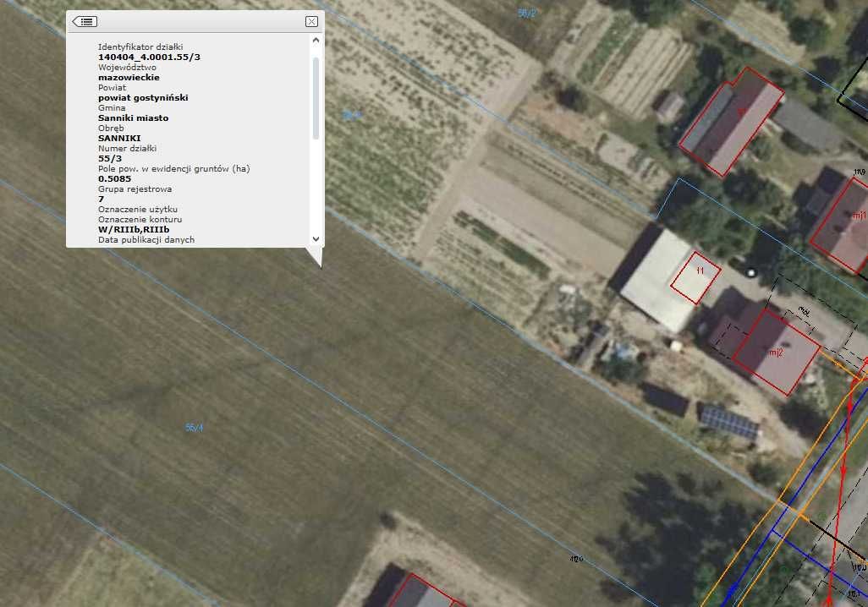This screenshot has height=607, width=868.
Task: Click the popup scrollbar up arrow
Action: pyautogui.click(x=316, y=40)
